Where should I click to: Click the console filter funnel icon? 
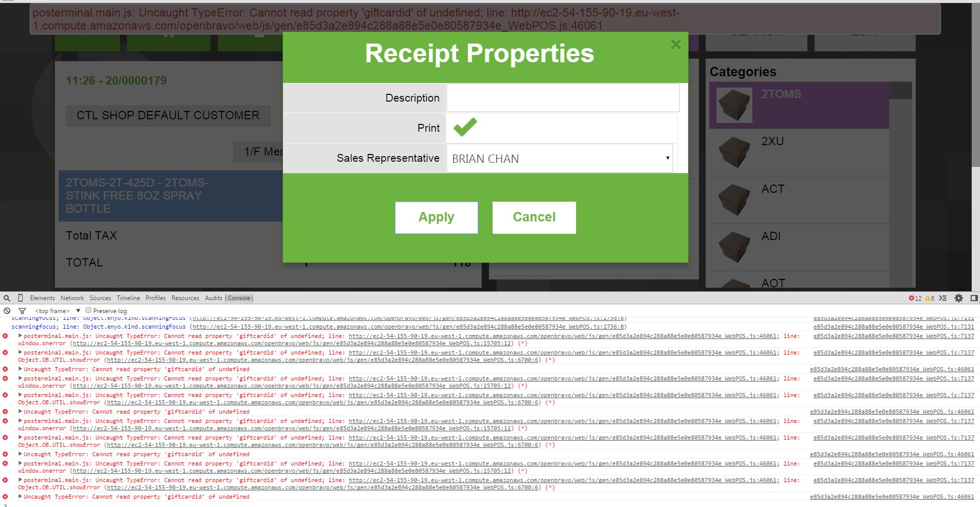coord(22,311)
